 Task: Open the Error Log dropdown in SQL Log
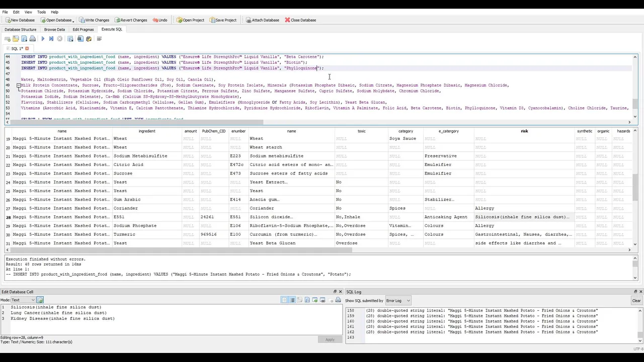pos(398,301)
